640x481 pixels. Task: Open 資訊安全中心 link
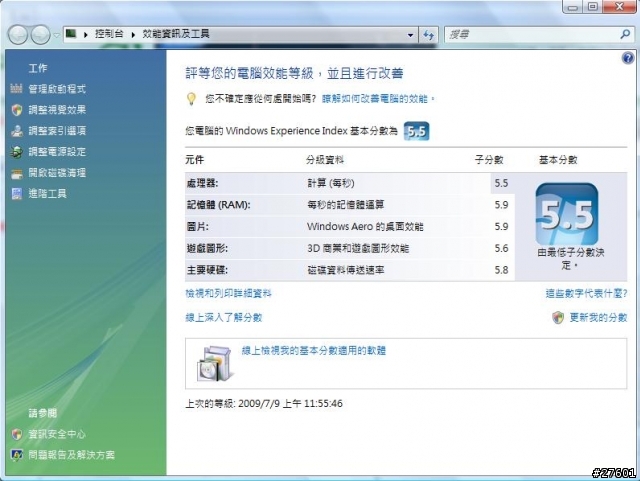point(57,434)
